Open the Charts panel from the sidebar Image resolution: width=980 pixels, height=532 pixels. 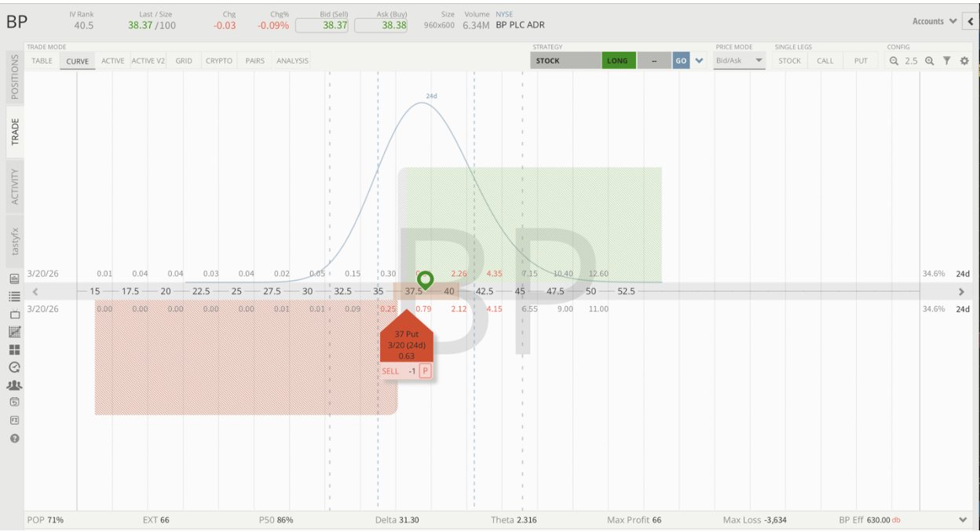click(13, 332)
